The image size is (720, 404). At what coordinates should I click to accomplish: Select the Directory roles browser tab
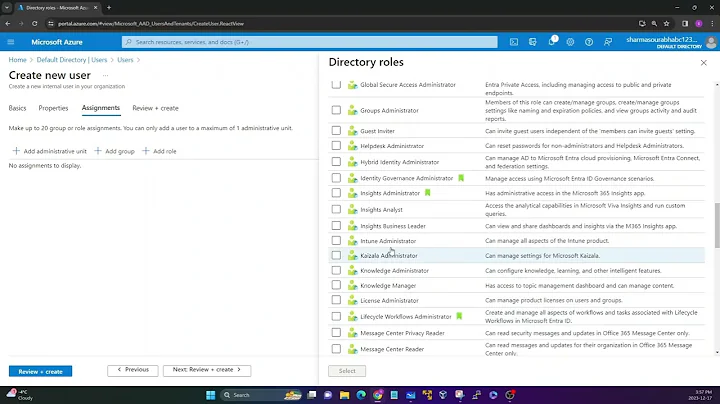coord(57,8)
